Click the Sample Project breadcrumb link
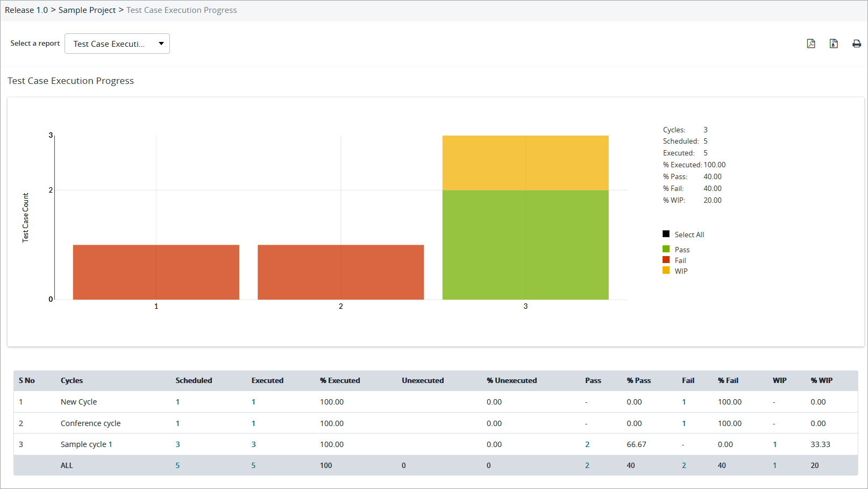This screenshot has width=868, height=489. click(x=87, y=10)
